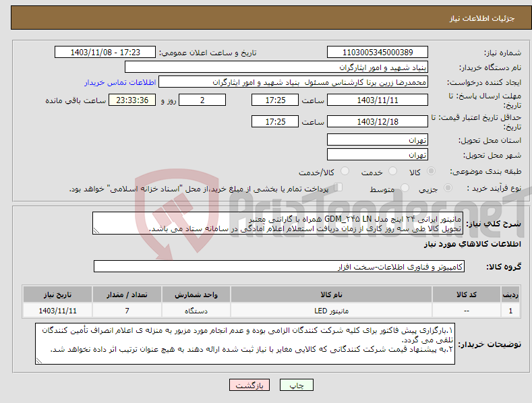Click the item code cell showing --
This screenshot has width=532, height=403.
pos(466,311)
